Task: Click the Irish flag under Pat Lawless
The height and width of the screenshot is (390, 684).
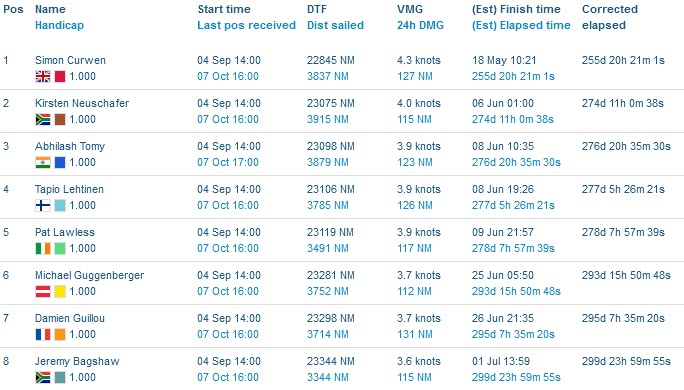Action: click(x=43, y=248)
